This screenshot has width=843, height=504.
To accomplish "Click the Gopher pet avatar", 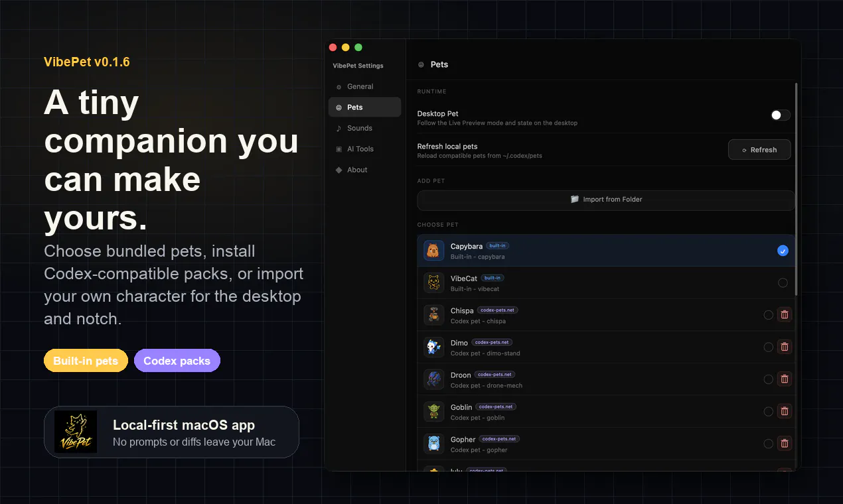I will tap(434, 444).
